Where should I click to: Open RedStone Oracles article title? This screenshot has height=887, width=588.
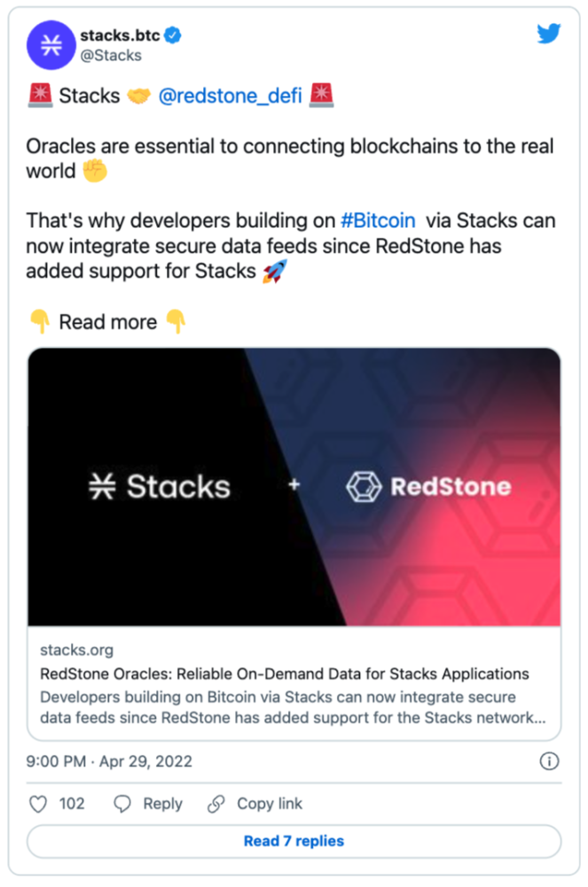[285, 674]
